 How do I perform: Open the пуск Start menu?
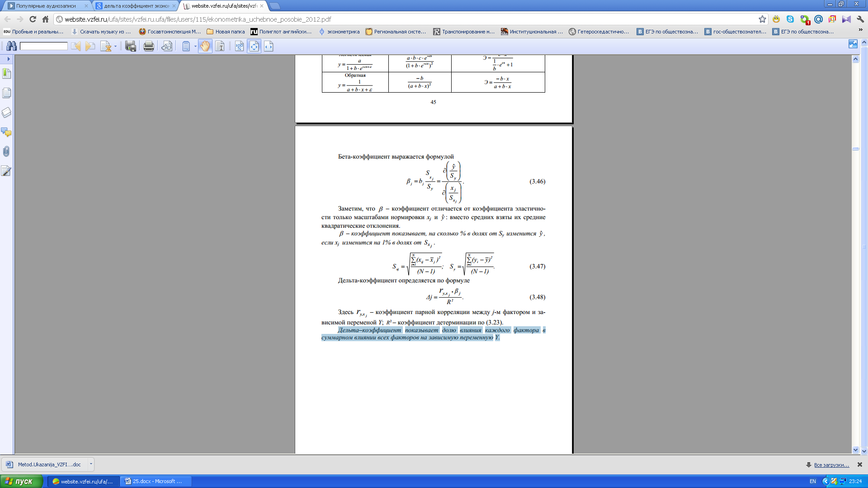pyautogui.click(x=21, y=481)
